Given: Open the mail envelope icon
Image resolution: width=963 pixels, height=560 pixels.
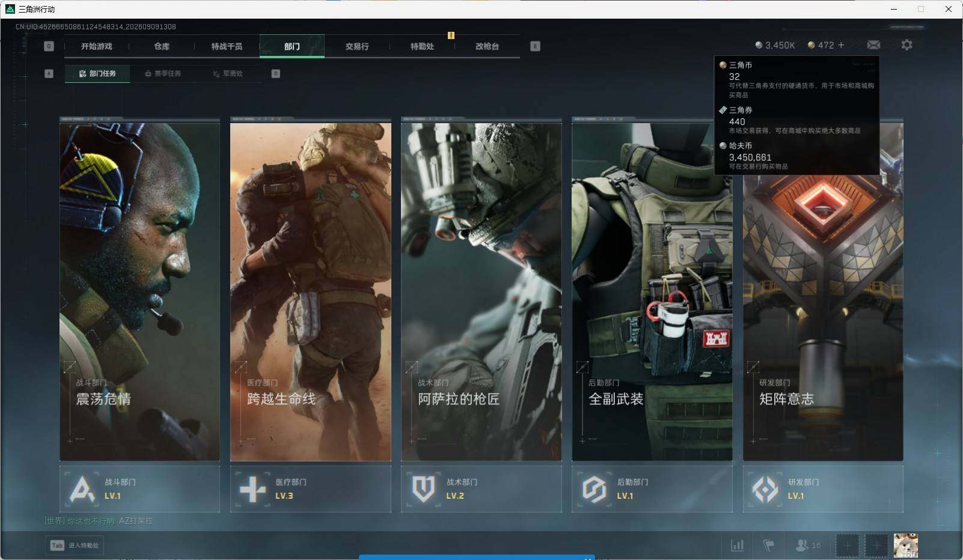Looking at the screenshot, I should [873, 45].
